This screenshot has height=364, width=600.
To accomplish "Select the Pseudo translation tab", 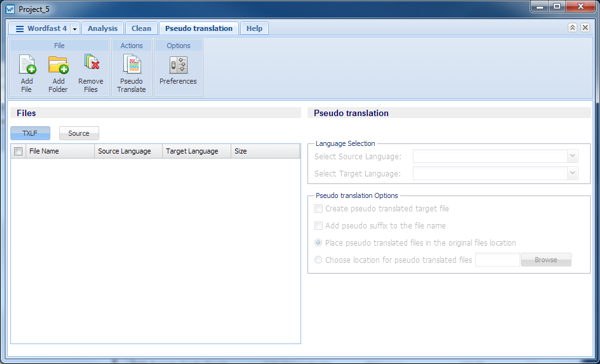I will point(199,28).
